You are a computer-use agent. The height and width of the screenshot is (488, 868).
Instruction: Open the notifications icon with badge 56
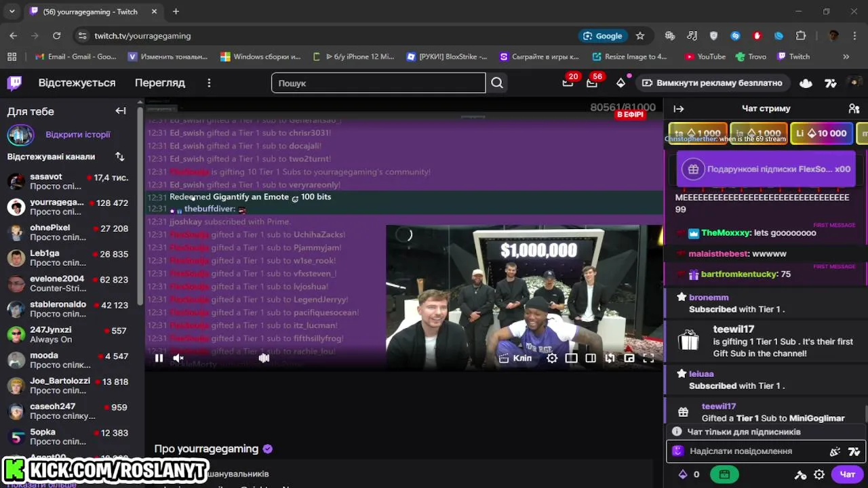[x=592, y=83]
